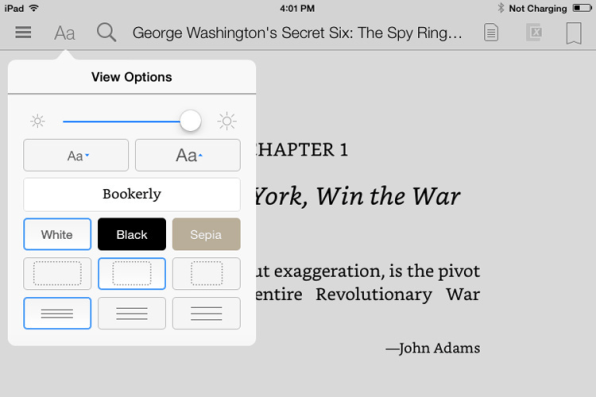Choose the tightest line spacing

pos(57,313)
